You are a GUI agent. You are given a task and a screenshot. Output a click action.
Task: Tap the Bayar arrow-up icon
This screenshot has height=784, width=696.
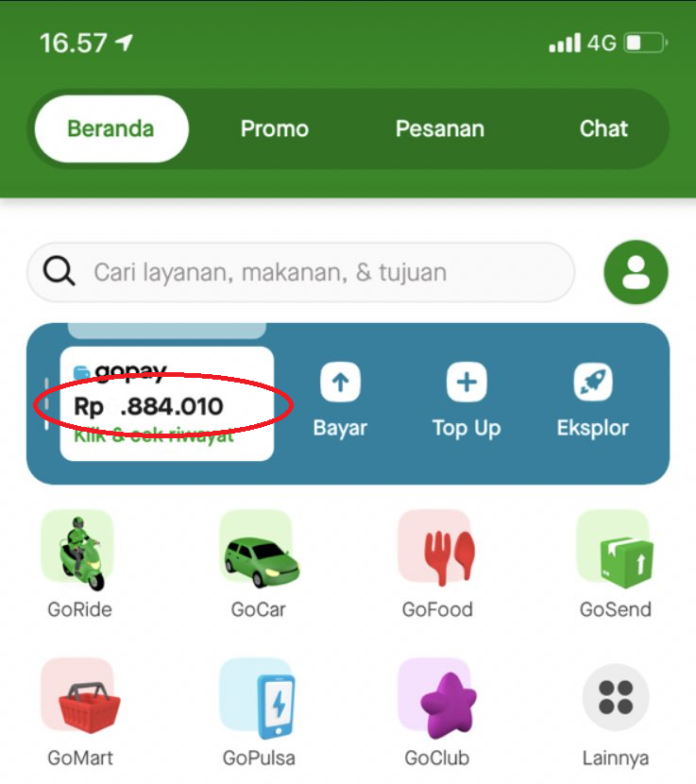[341, 383]
